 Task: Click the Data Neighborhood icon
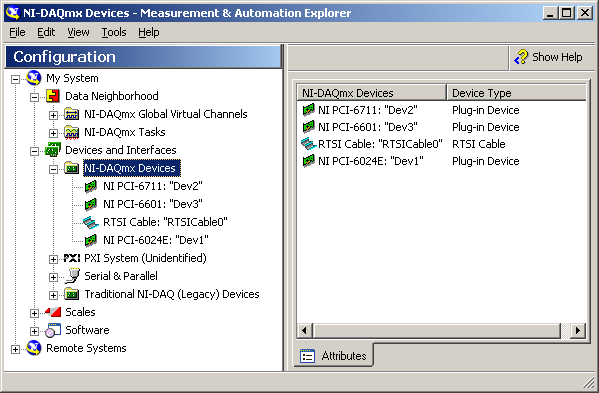click(x=53, y=96)
